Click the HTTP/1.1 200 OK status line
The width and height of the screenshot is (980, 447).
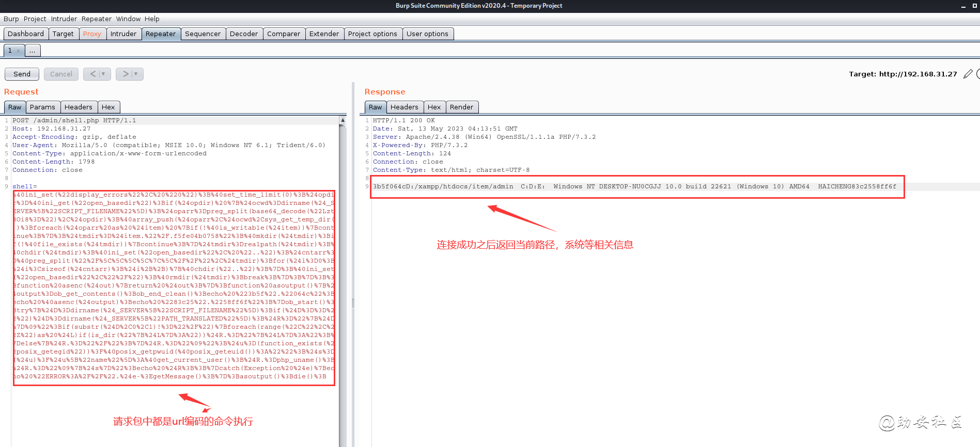point(404,121)
